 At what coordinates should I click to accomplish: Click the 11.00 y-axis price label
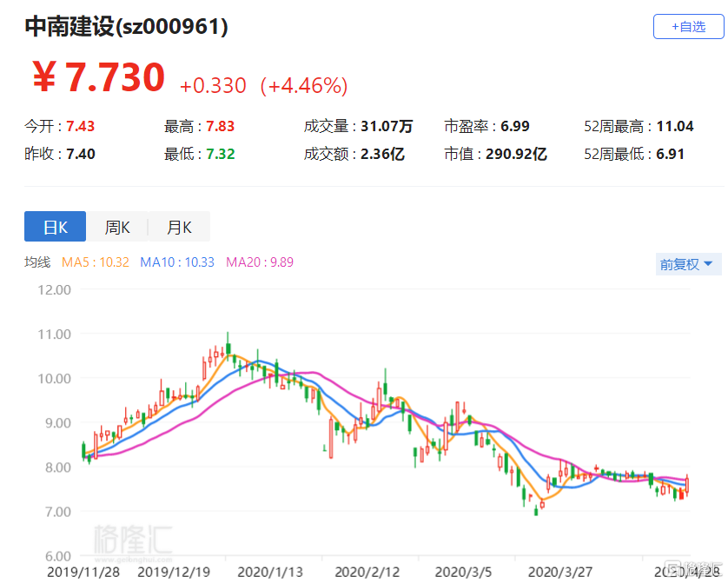[55, 335]
